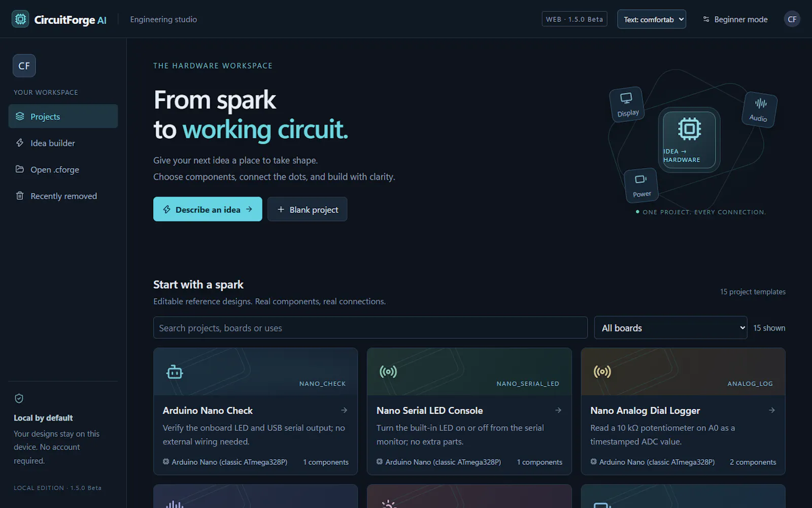812x508 pixels.
Task: Click the signal icon on ANALOG_LOG card
Action: pos(602,372)
